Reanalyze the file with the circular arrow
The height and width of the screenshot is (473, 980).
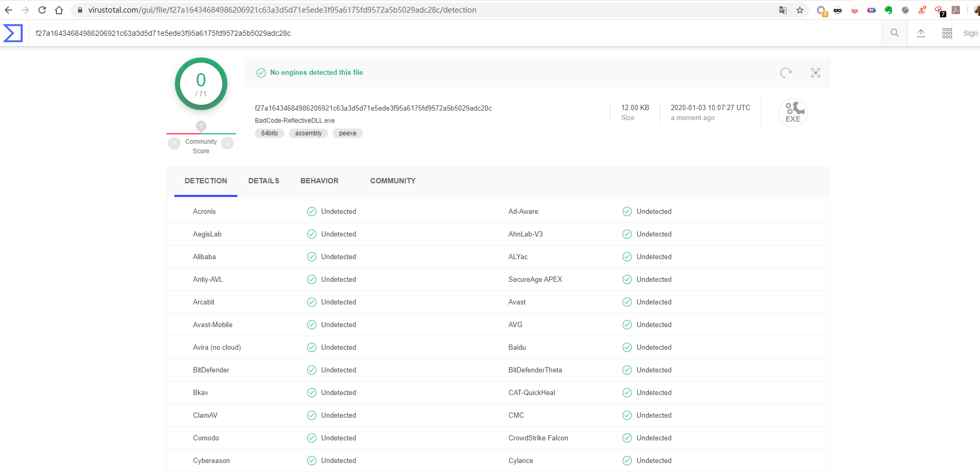[x=786, y=73]
